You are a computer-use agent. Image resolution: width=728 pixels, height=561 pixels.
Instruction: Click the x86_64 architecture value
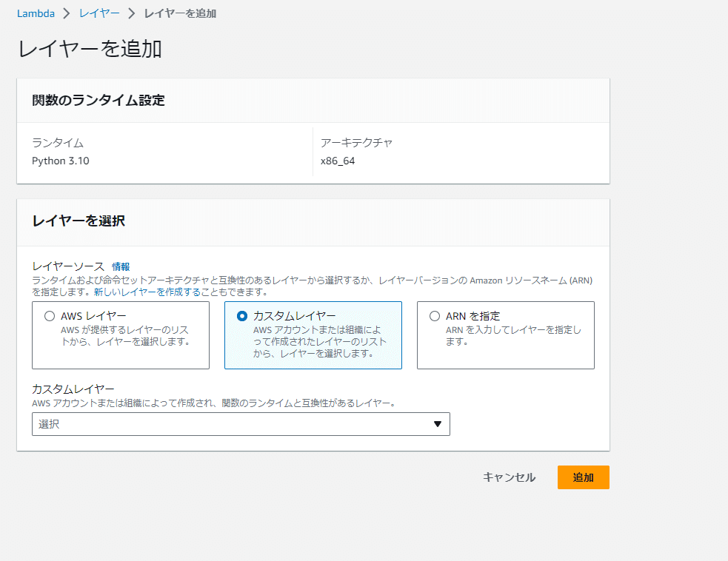pos(338,161)
